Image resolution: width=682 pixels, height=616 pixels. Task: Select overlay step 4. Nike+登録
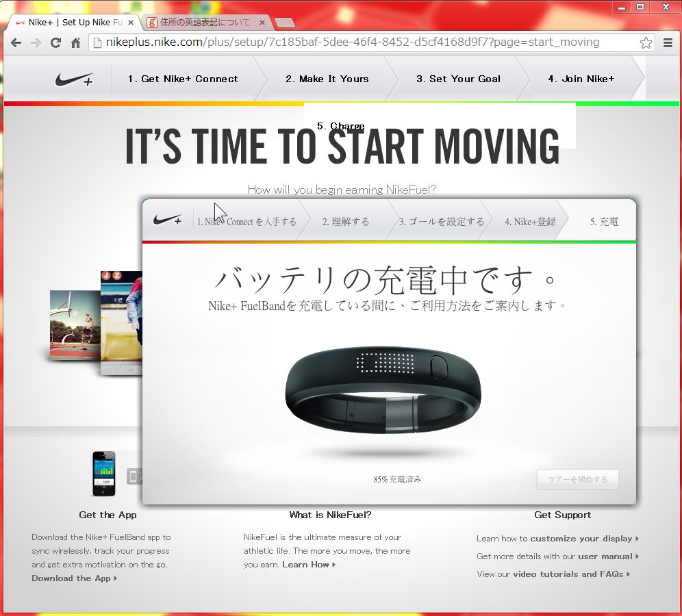[530, 222]
